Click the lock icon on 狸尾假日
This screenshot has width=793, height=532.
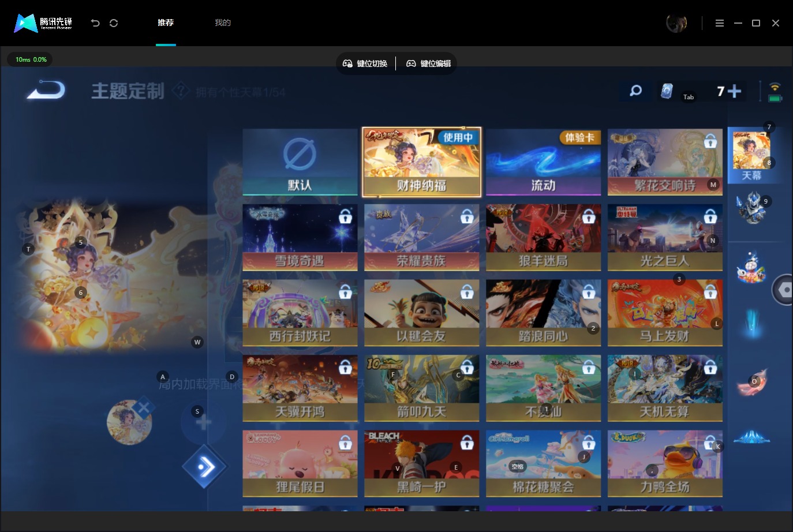tap(345, 443)
